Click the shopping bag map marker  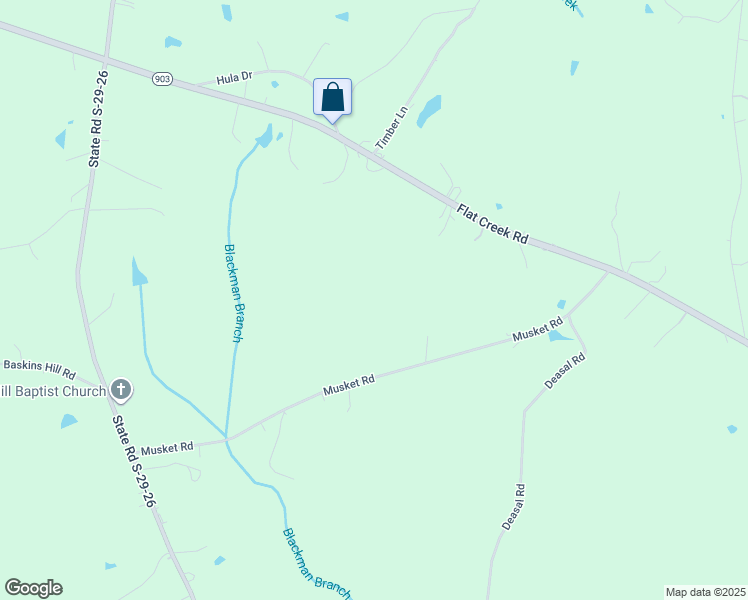332,100
